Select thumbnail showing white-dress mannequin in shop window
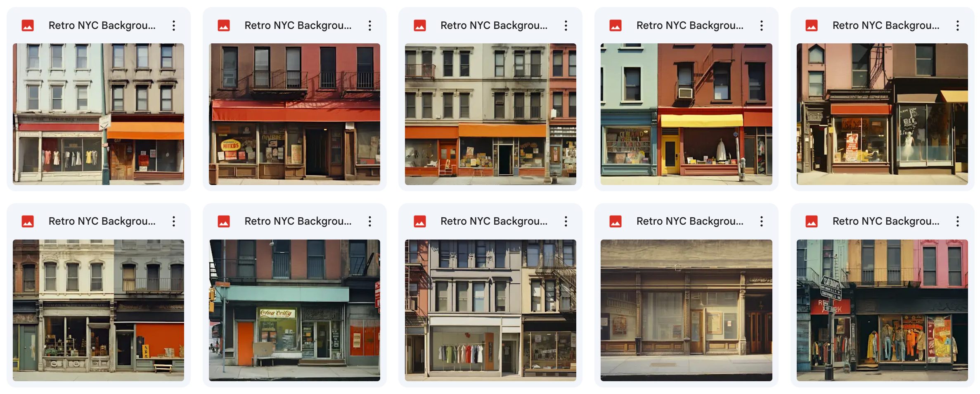 pyautogui.click(x=882, y=114)
